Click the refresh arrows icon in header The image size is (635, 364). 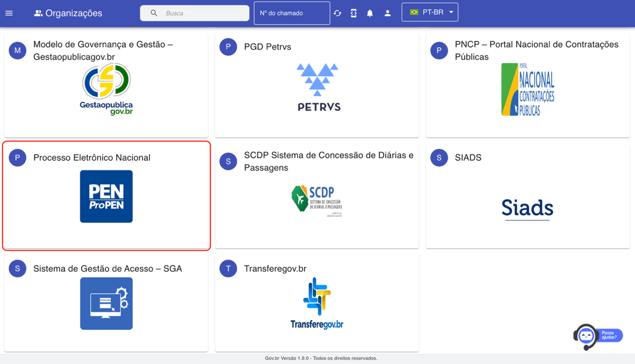coord(338,13)
